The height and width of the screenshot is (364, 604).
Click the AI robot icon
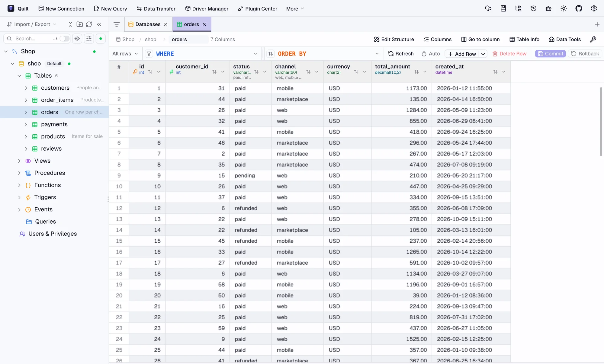click(x=548, y=8)
